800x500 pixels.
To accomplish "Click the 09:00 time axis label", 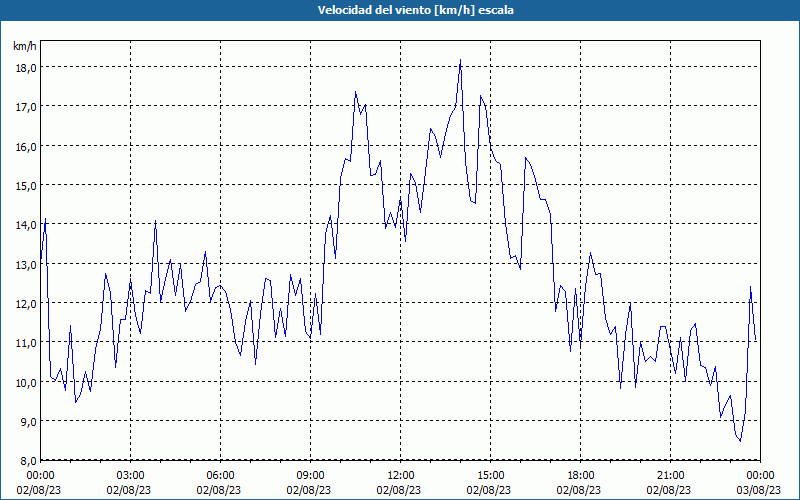I will [310, 476].
